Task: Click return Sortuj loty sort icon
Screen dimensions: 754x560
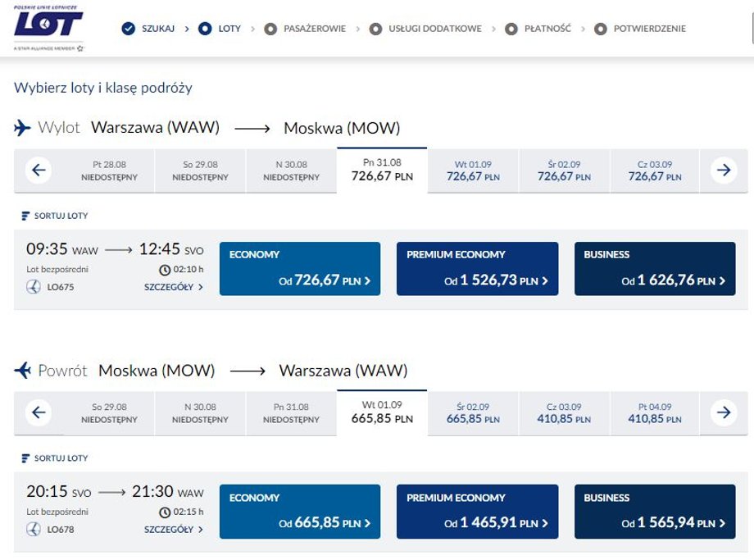Action: tap(25, 458)
